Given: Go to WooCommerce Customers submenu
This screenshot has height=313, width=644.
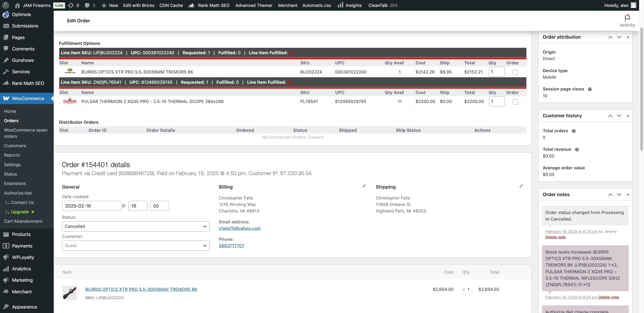Looking at the screenshot, I should click(x=15, y=146).
